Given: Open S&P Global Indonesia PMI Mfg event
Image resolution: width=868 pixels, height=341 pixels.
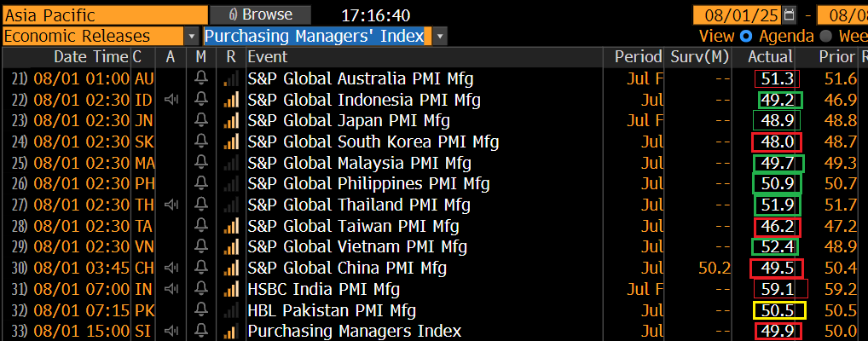Looking at the screenshot, I should (x=364, y=100).
